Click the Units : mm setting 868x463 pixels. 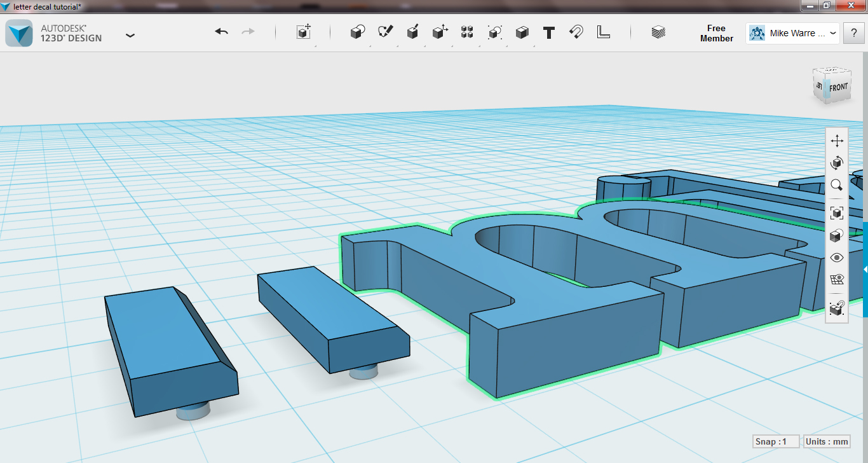[x=827, y=441]
